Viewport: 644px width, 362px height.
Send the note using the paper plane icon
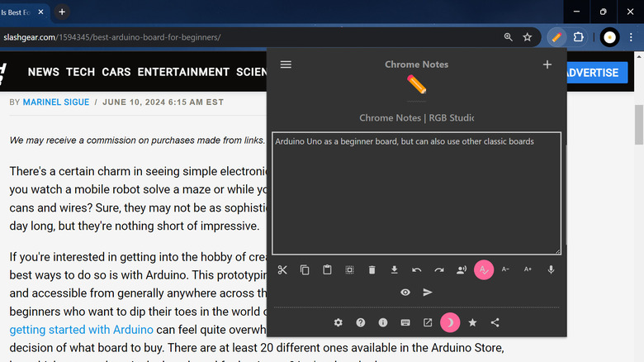[428, 292]
